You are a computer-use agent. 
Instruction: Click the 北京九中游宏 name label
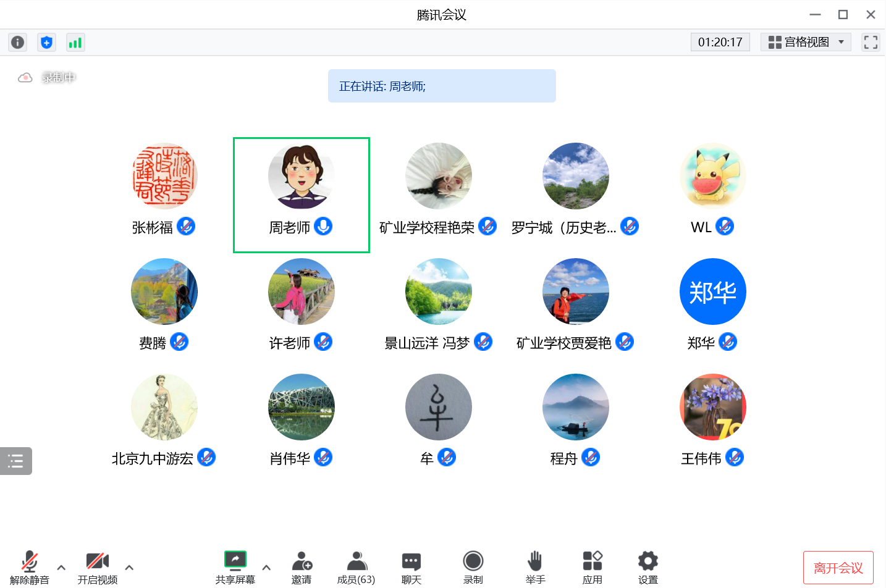pos(152,459)
